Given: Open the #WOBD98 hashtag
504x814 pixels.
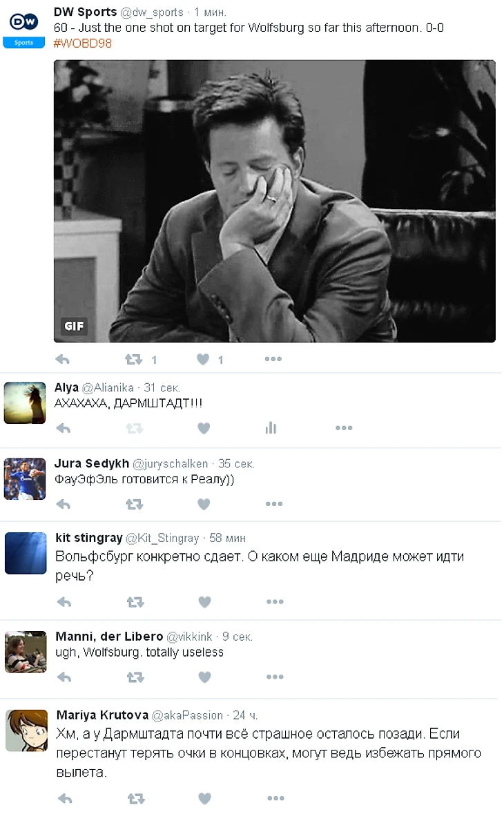Looking at the screenshot, I should click(83, 43).
